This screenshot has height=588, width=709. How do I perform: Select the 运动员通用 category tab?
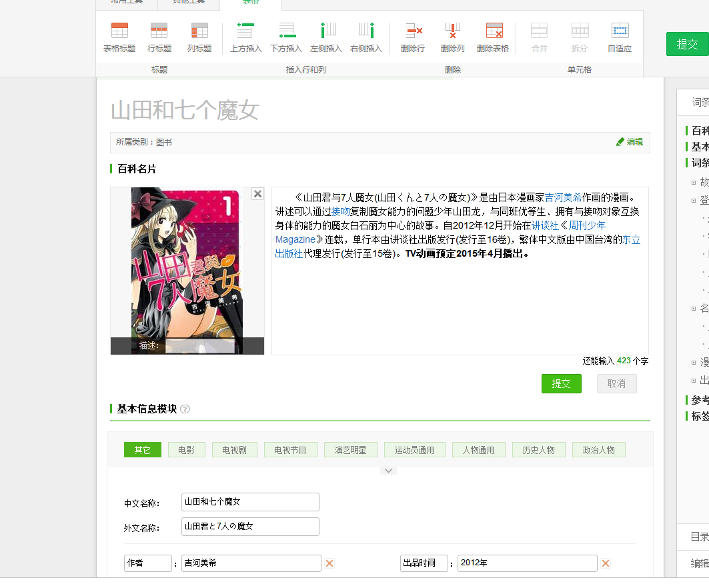(415, 450)
